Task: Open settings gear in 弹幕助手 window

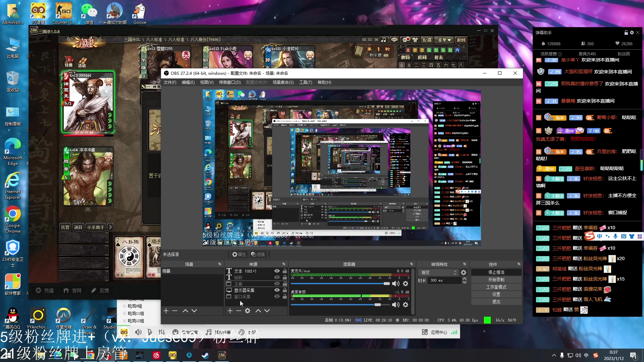Action: [632, 33]
